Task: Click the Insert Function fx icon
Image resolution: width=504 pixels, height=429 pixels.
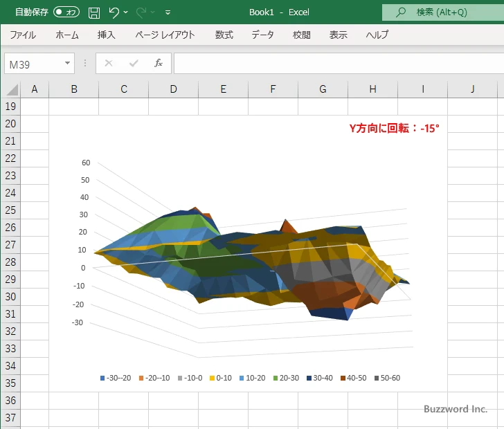Action: 158,63
